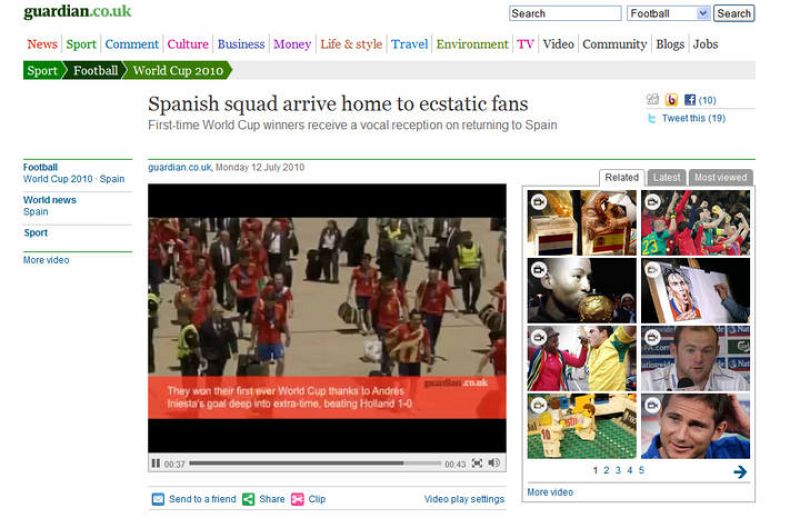Click the pink Clip scissors icon
Viewport: 800px width, 518px height.
pos(297,499)
